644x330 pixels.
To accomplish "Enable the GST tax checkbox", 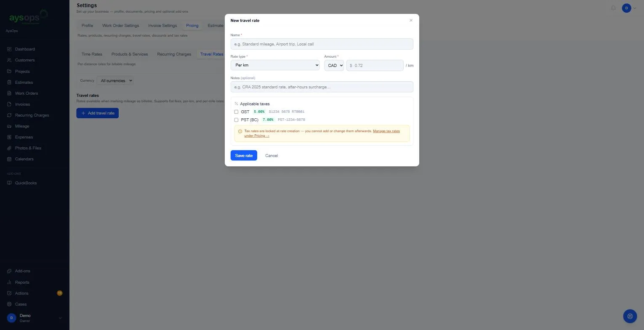I will point(236,112).
